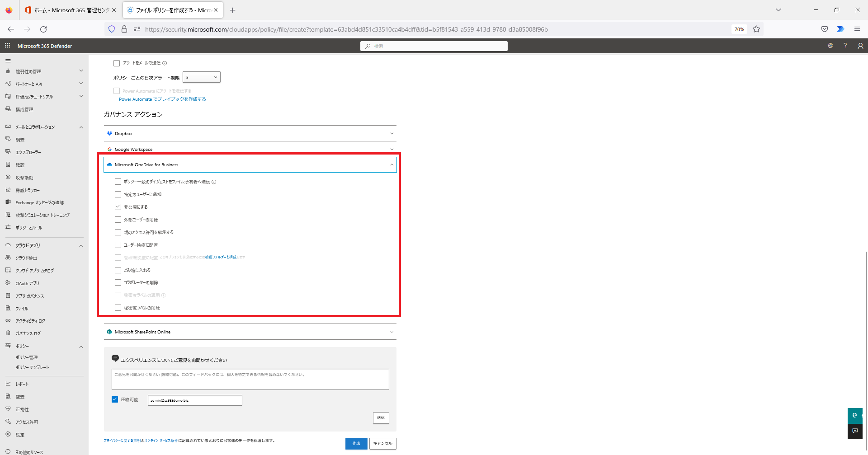Collapse sidebar with the hamburger icon
868x455 pixels.
(x=8, y=61)
